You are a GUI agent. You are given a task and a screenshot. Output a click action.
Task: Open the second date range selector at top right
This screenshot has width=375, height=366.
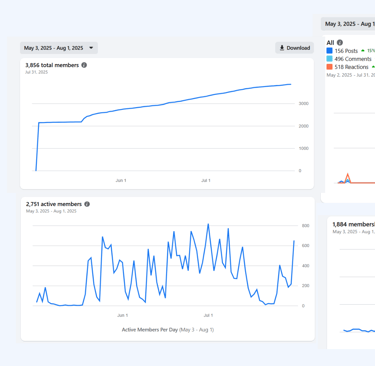point(348,24)
